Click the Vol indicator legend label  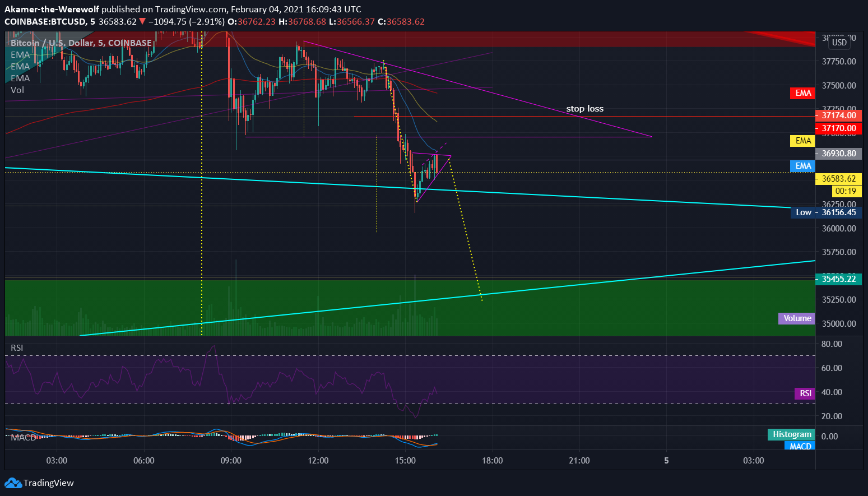coord(17,90)
